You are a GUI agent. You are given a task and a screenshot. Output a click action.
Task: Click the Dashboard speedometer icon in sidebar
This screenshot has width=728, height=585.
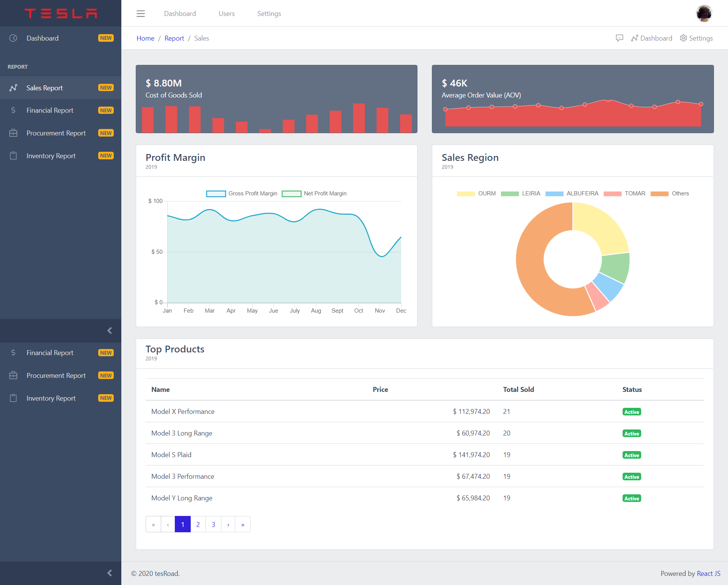point(13,38)
